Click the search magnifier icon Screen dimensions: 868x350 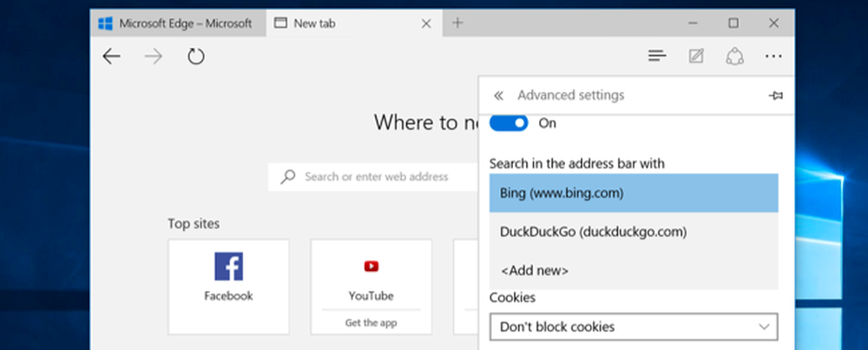pyautogui.click(x=288, y=176)
